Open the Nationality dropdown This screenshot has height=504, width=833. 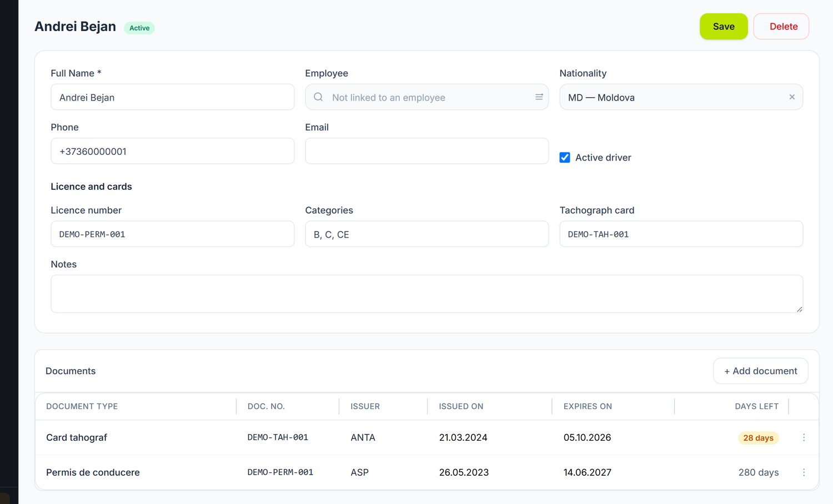(x=681, y=97)
